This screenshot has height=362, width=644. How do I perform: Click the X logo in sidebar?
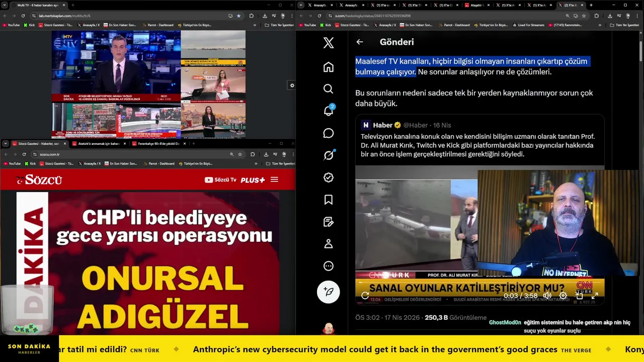329,43
